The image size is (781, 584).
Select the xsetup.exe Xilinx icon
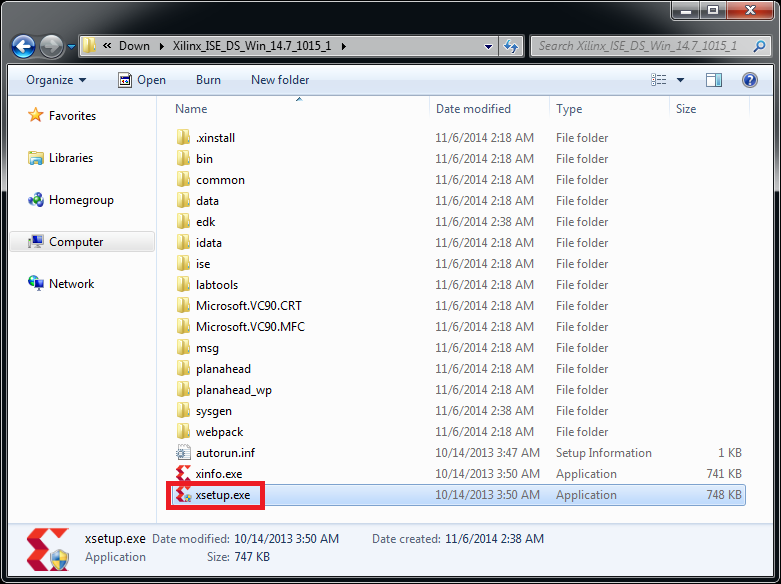(183, 495)
